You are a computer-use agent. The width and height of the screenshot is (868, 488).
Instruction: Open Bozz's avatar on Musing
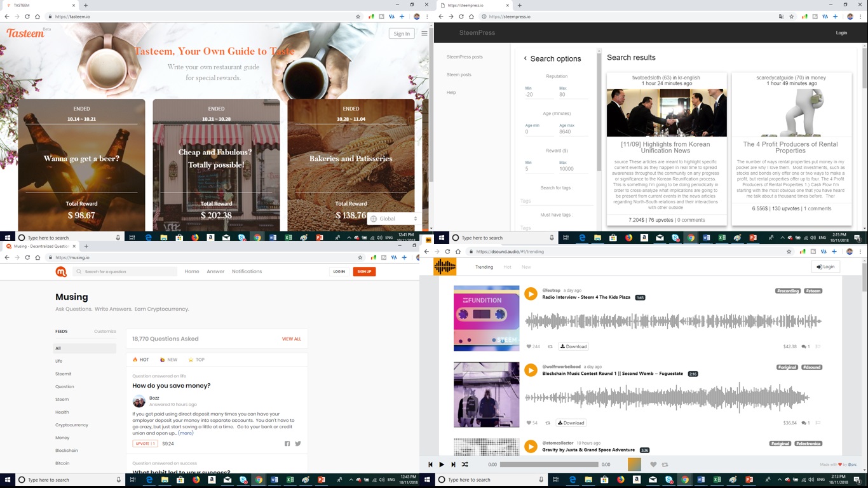(139, 401)
